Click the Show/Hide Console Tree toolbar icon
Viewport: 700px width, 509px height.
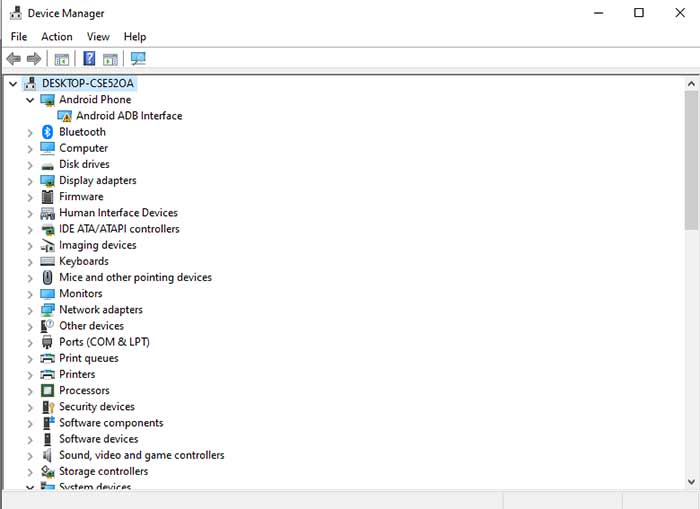tap(62, 59)
